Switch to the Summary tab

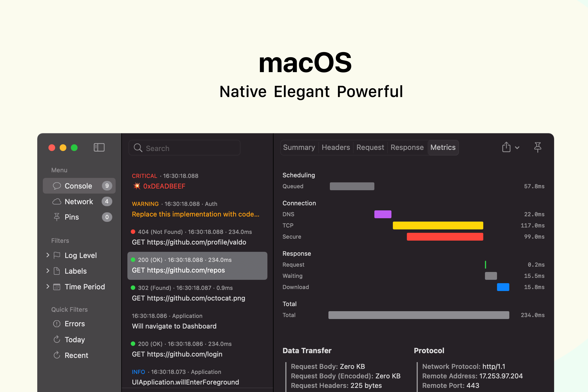[x=299, y=148]
